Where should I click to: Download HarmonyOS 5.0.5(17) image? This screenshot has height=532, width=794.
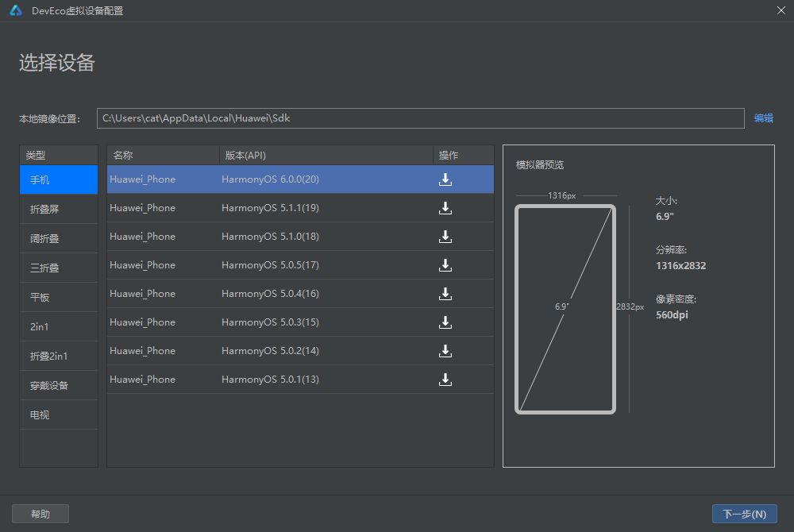click(x=445, y=265)
